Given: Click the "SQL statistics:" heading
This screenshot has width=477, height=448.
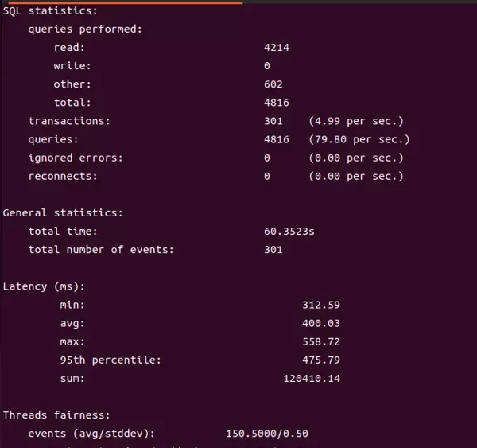Looking at the screenshot, I should (51, 11).
